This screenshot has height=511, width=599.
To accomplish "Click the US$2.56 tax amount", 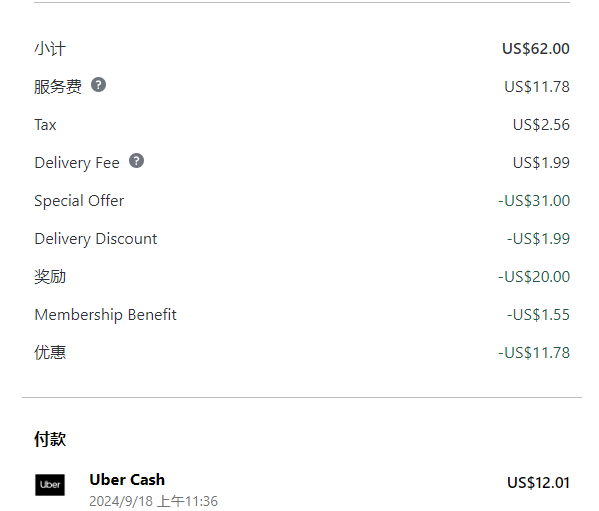I will point(541,125).
